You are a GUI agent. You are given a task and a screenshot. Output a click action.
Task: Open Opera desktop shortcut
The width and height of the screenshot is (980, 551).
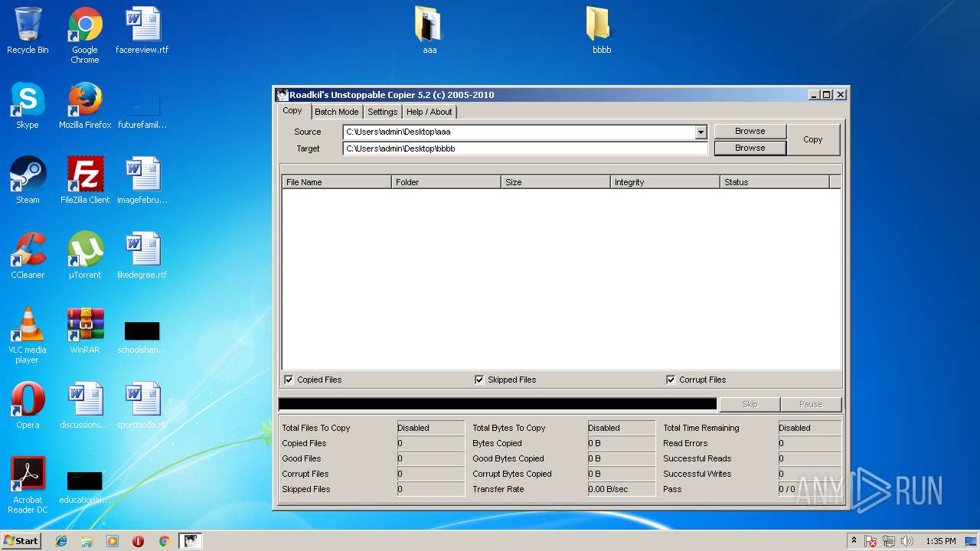[x=28, y=406]
